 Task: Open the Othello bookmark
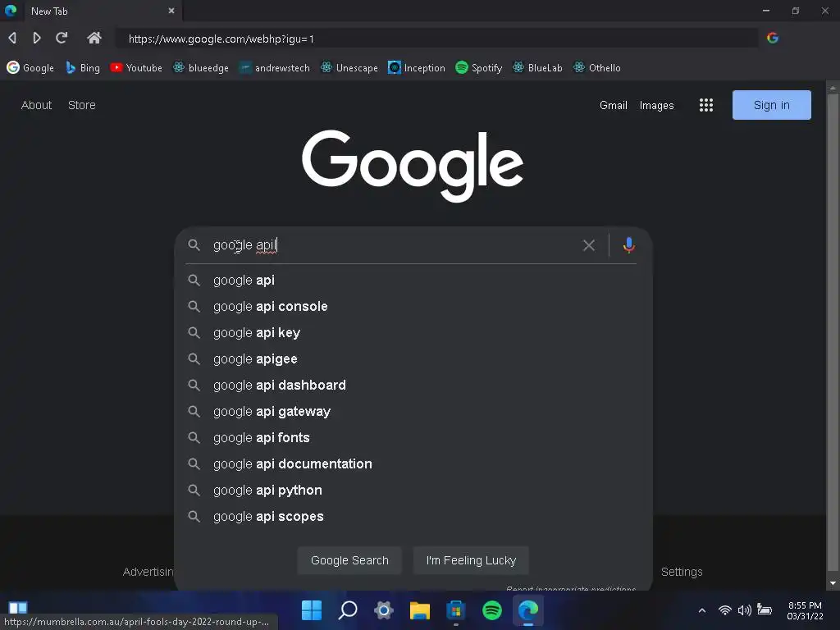(597, 67)
